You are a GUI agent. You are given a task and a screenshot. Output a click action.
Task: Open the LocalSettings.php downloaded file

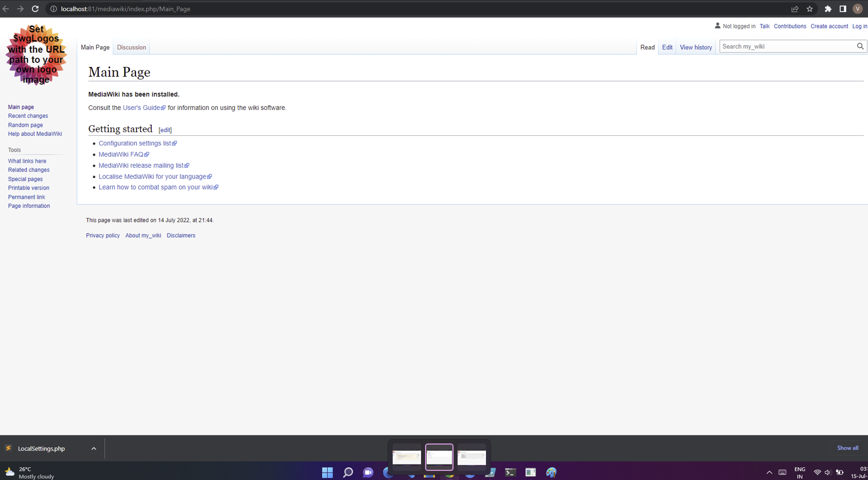[x=41, y=449]
